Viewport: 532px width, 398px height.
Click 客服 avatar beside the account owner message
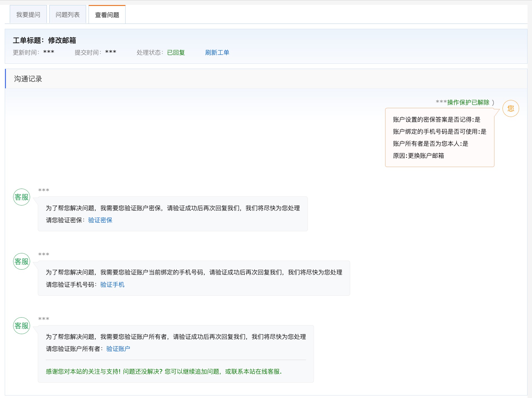[22, 326]
